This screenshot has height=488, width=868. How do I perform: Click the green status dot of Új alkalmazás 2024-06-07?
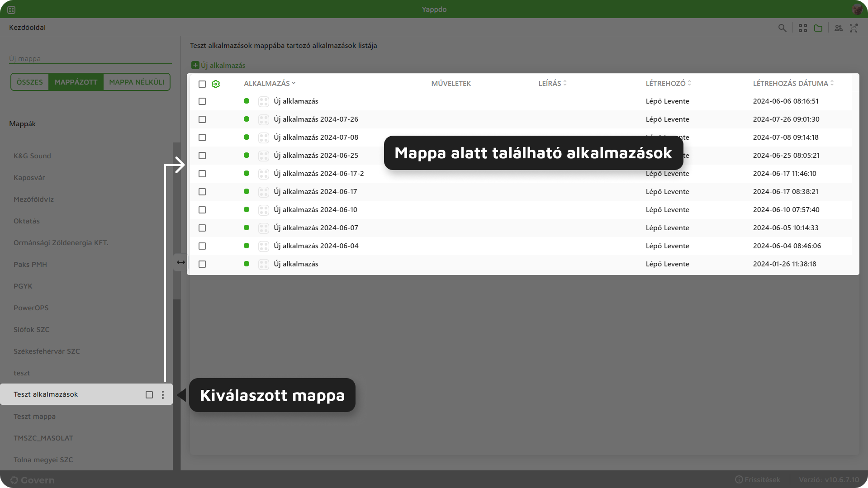pyautogui.click(x=247, y=227)
